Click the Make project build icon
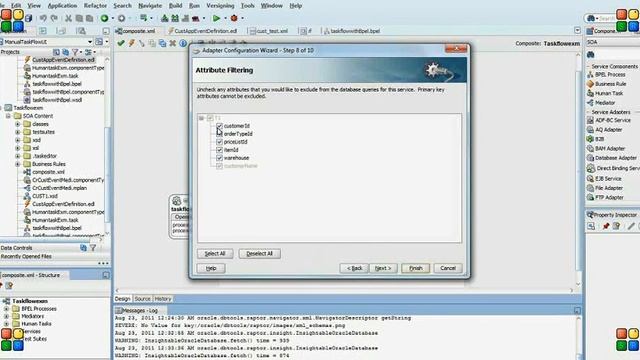Image resolution: width=640 pixels, height=360 pixels. [164, 18]
